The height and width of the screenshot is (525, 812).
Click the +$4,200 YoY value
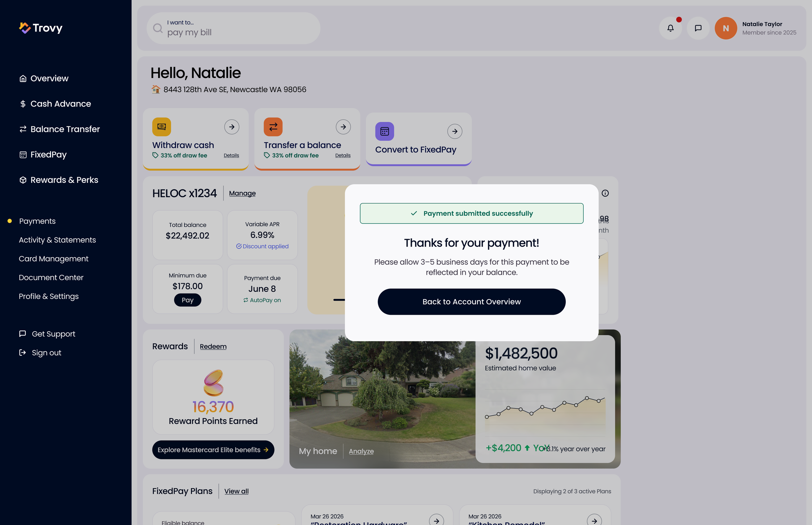point(517,448)
